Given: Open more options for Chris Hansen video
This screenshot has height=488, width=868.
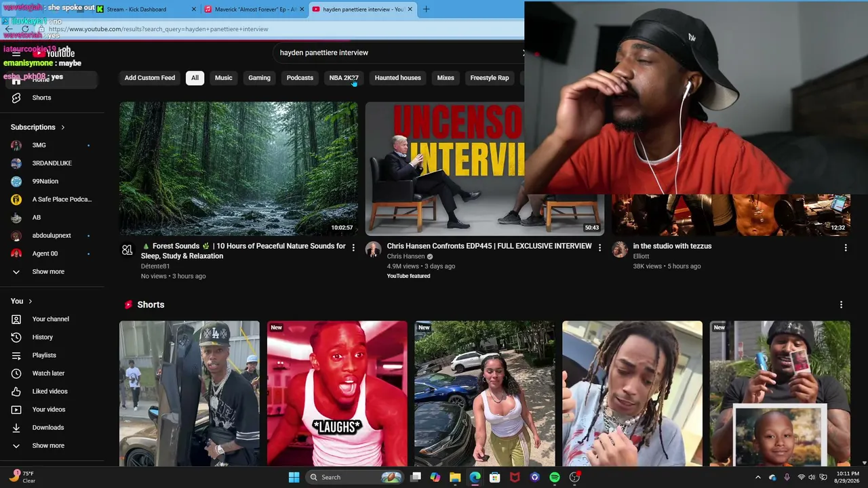Looking at the screenshot, I should pos(599,248).
